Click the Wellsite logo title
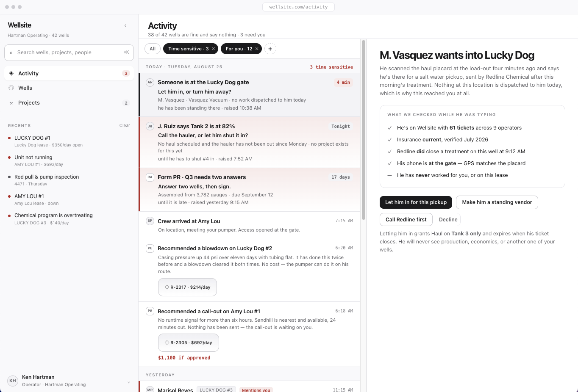578x392 pixels. click(x=19, y=25)
